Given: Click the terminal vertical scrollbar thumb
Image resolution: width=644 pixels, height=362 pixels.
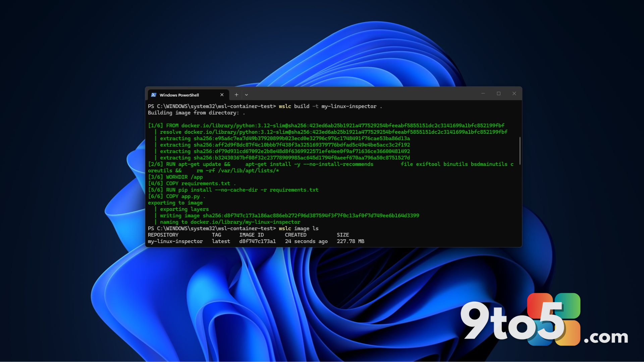Looking at the screenshot, I should [x=520, y=150].
